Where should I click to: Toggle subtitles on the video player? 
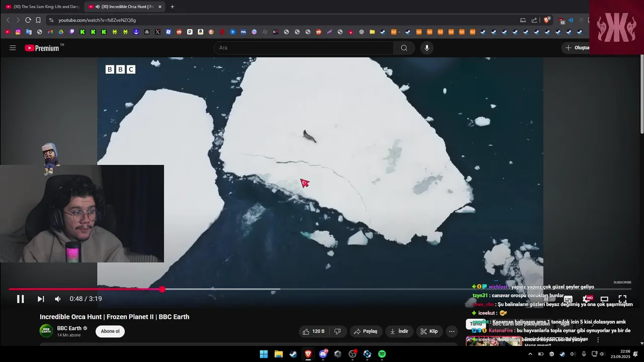[x=568, y=299]
